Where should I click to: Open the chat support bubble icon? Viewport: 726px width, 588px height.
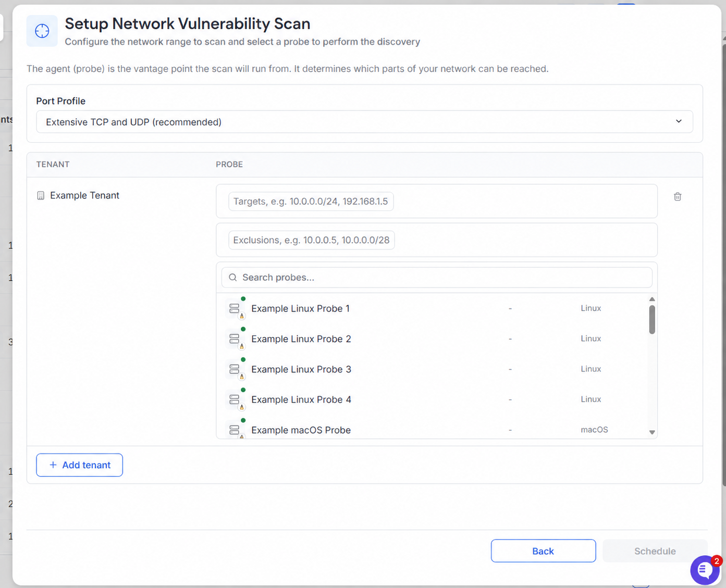(x=705, y=570)
